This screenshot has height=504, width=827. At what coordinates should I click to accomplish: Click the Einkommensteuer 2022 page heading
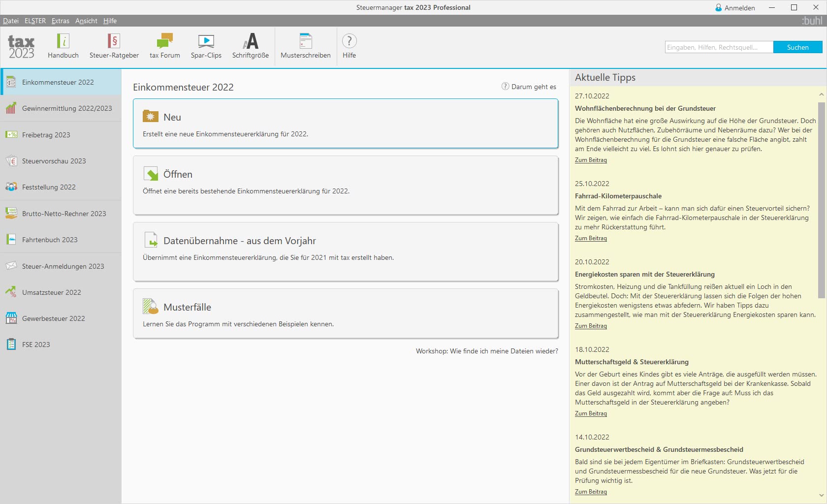pos(183,87)
